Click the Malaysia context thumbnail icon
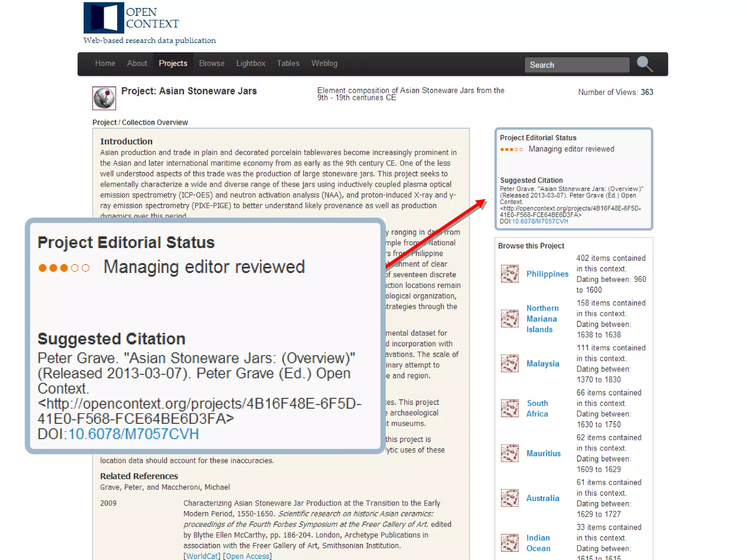This screenshot has width=747, height=560. pyautogui.click(x=510, y=363)
